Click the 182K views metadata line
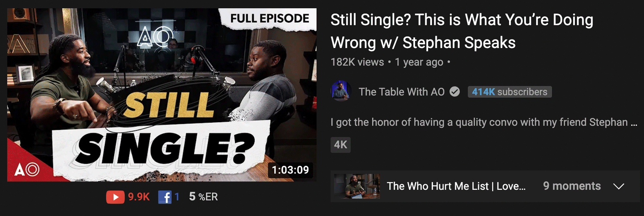This screenshot has height=216, width=644. pyautogui.click(x=390, y=62)
